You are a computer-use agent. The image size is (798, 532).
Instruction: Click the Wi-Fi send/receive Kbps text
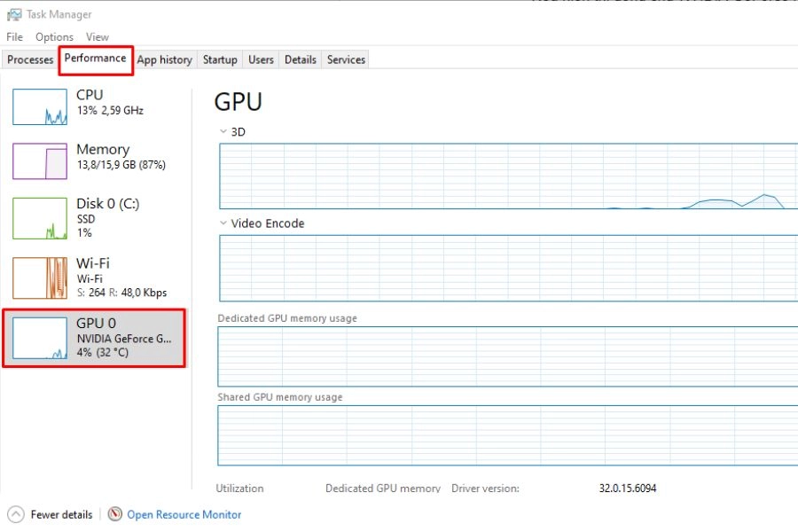[x=122, y=293]
